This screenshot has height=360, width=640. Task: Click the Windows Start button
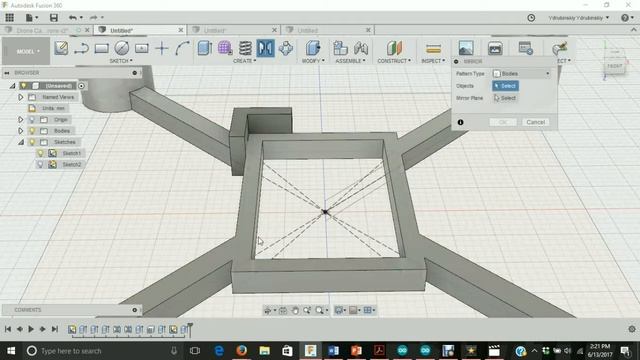point(11,351)
